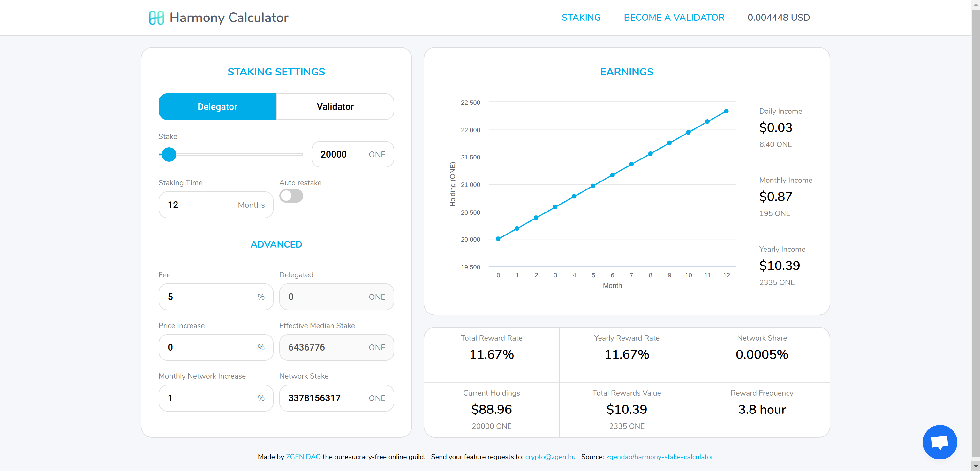Email via the crypto@zgen.hu link

click(x=550, y=457)
